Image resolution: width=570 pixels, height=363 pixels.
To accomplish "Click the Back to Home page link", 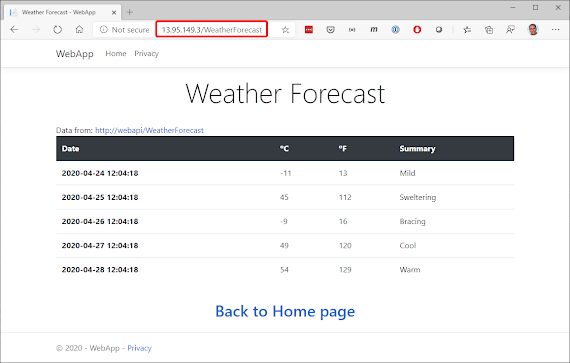I will [x=285, y=311].
